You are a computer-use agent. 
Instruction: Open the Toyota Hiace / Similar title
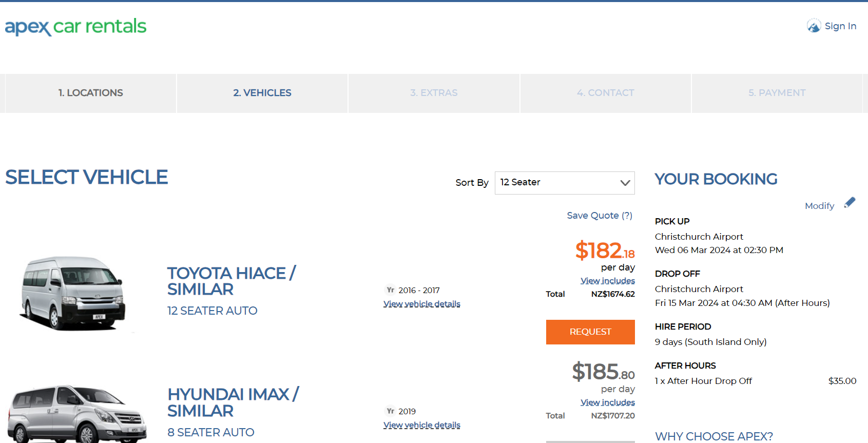pos(232,281)
